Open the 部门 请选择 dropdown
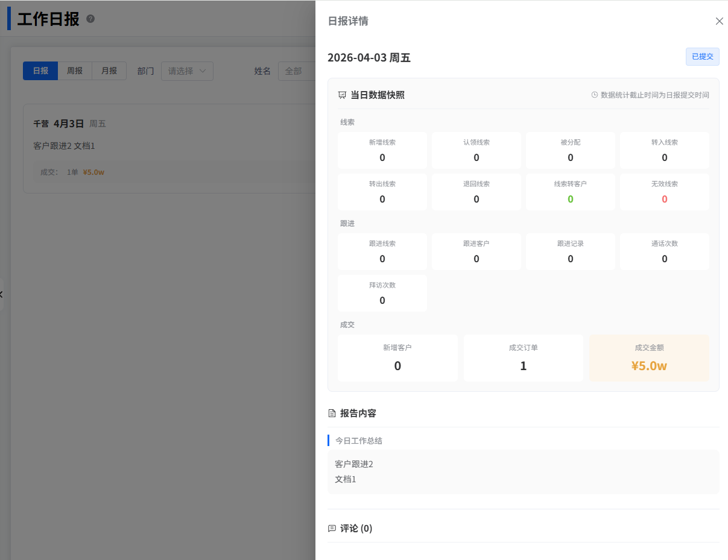Viewport: 728px width, 560px height. click(x=187, y=71)
